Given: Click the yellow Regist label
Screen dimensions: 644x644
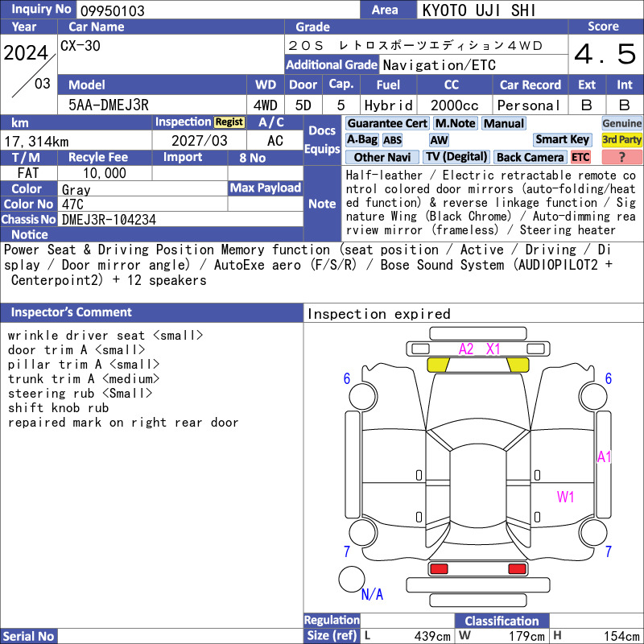Looking at the screenshot, I should (x=229, y=122).
